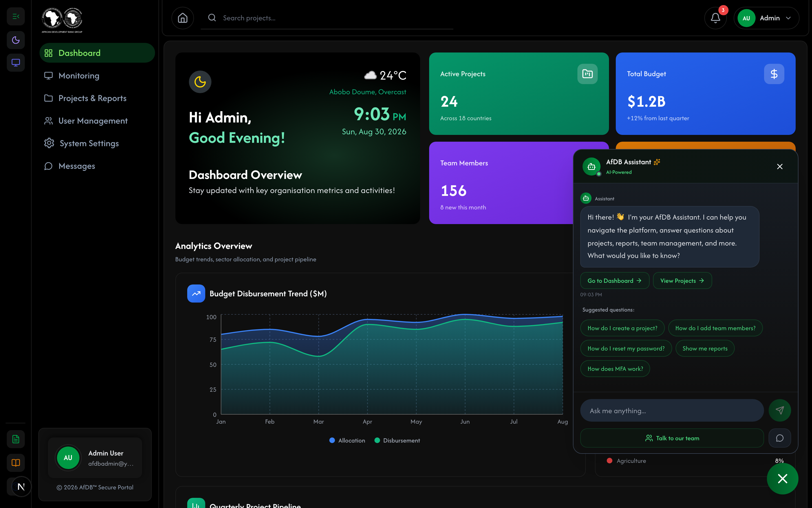812x508 pixels.
Task: Select 'How do I reset my password?' suggestion
Action: [626, 349]
